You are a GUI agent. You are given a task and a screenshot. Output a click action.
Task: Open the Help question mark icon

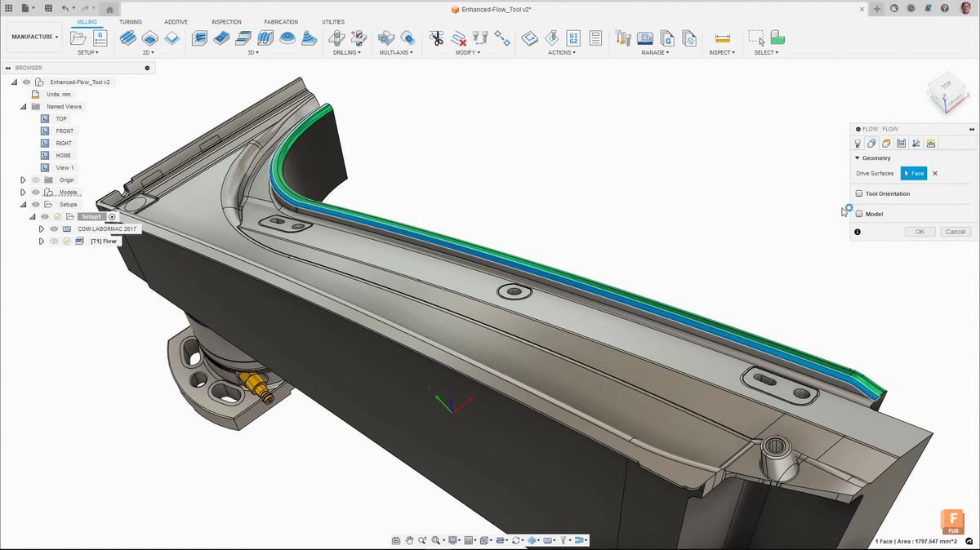[944, 8]
